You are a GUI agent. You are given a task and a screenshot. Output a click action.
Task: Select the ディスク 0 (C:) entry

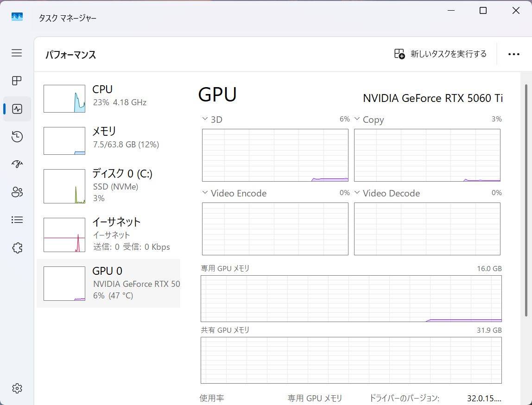coord(108,186)
